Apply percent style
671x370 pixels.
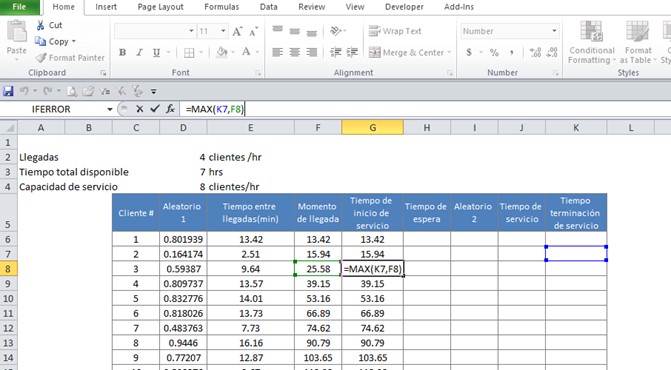pyautogui.click(x=494, y=52)
